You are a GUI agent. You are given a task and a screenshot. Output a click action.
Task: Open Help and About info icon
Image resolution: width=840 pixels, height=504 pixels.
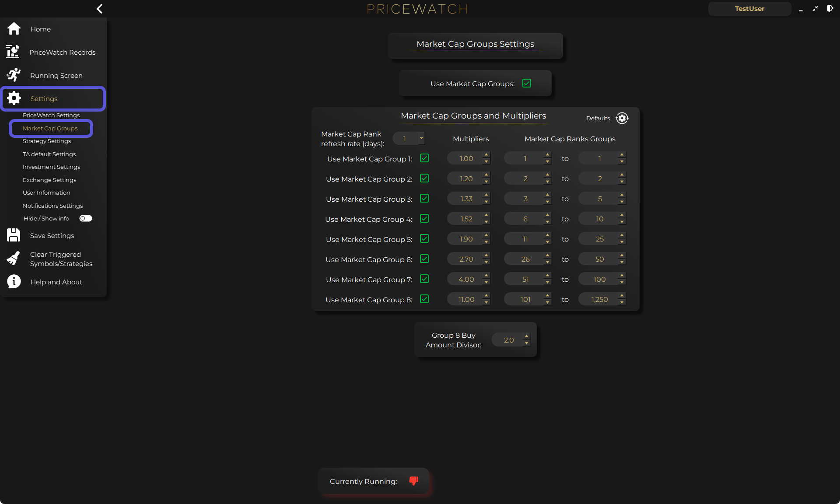(x=14, y=282)
